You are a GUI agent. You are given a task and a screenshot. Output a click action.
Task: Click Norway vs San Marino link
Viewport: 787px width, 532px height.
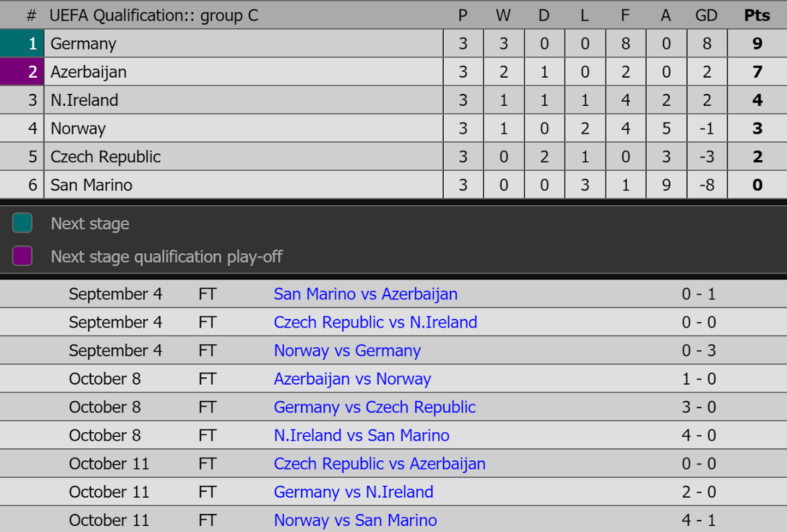[355, 521]
